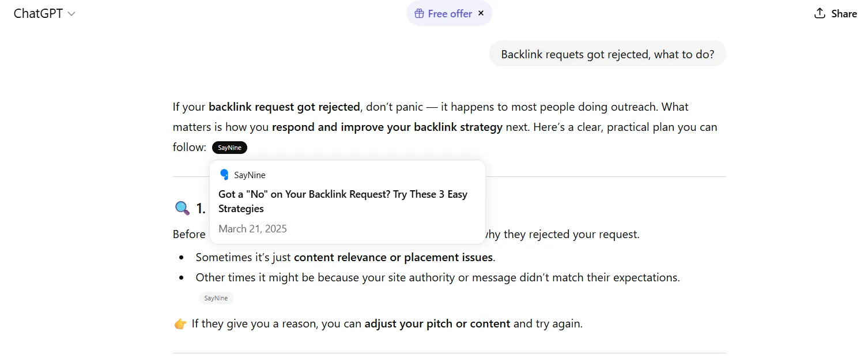
Task: Click the Share upload arrow icon
Action: (820, 13)
